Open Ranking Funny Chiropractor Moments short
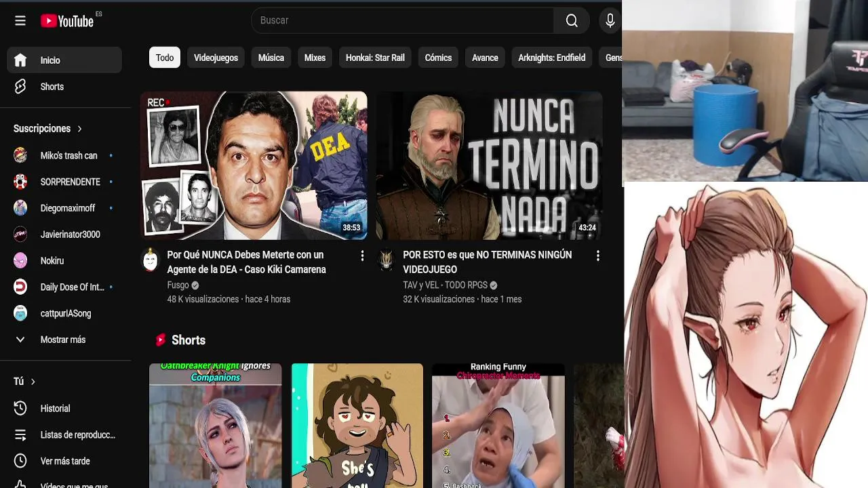Image resolution: width=868 pixels, height=488 pixels. pos(498,426)
